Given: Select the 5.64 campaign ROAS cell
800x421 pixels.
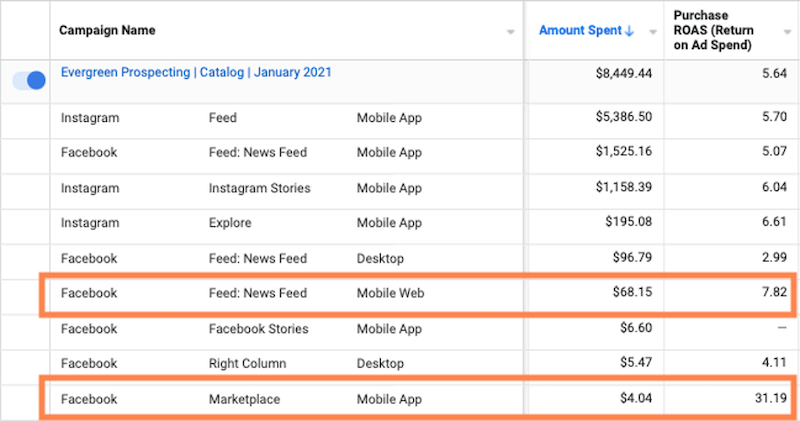Looking at the screenshot, I should tap(774, 73).
